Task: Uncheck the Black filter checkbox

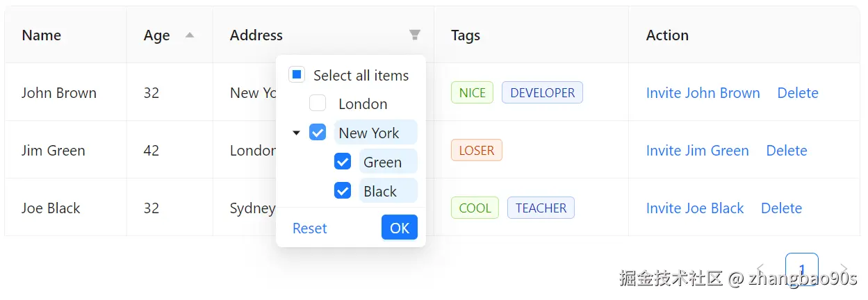Action: coord(343,191)
